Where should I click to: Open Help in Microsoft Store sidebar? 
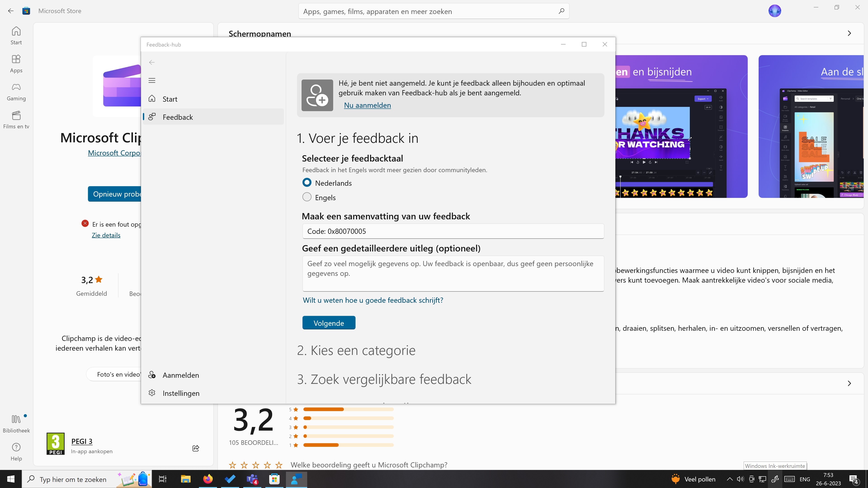coord(16,452)
